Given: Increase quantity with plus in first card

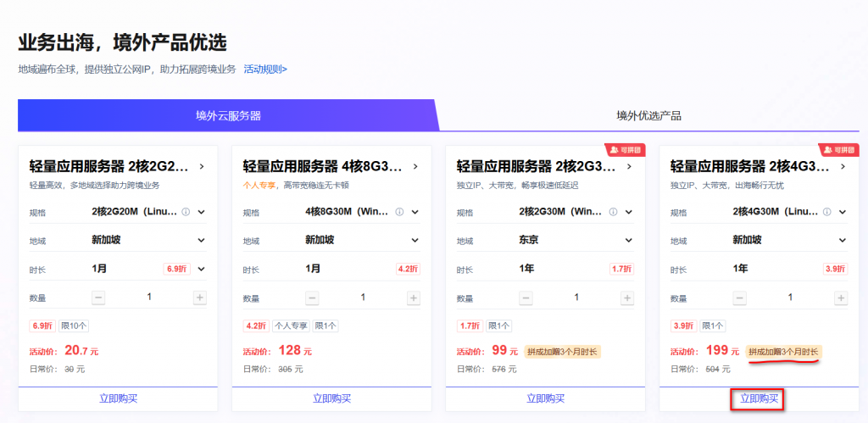Looking at the screenshot, I should click(x=200, y=298).
